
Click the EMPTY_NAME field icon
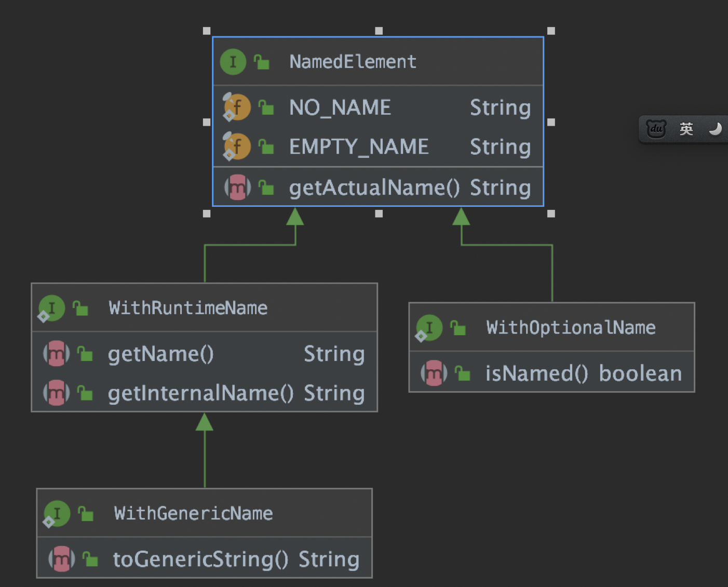(x=237, y=146)
